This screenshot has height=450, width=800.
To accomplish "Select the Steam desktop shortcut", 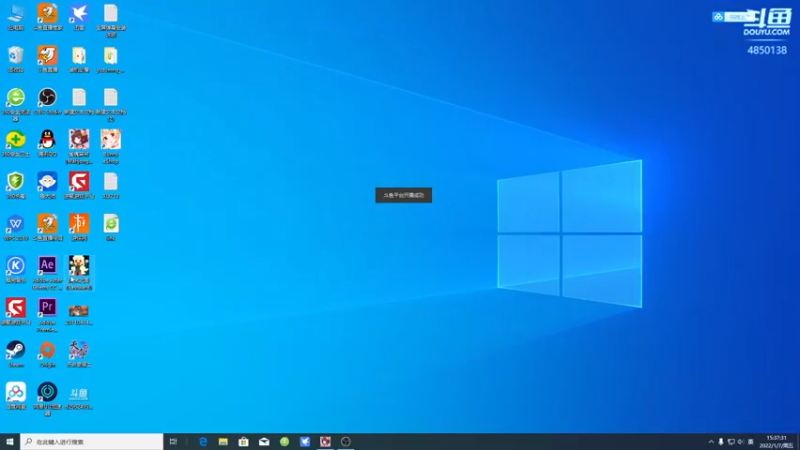I will (16, 355).
